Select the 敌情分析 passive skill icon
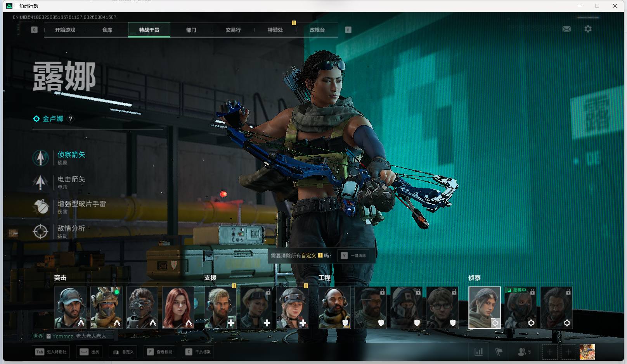Viewport: 627px width, 364px height. [x=40, y=231]
